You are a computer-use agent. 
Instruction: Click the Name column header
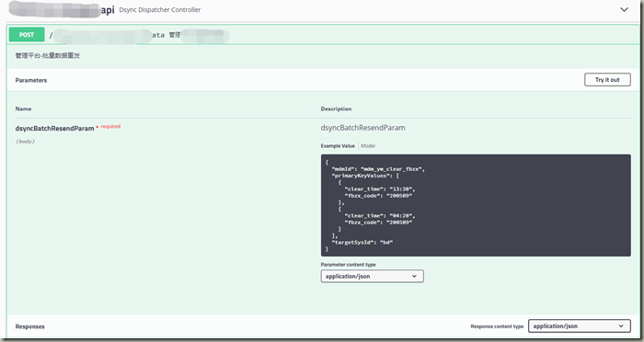[x=23, y=108]
